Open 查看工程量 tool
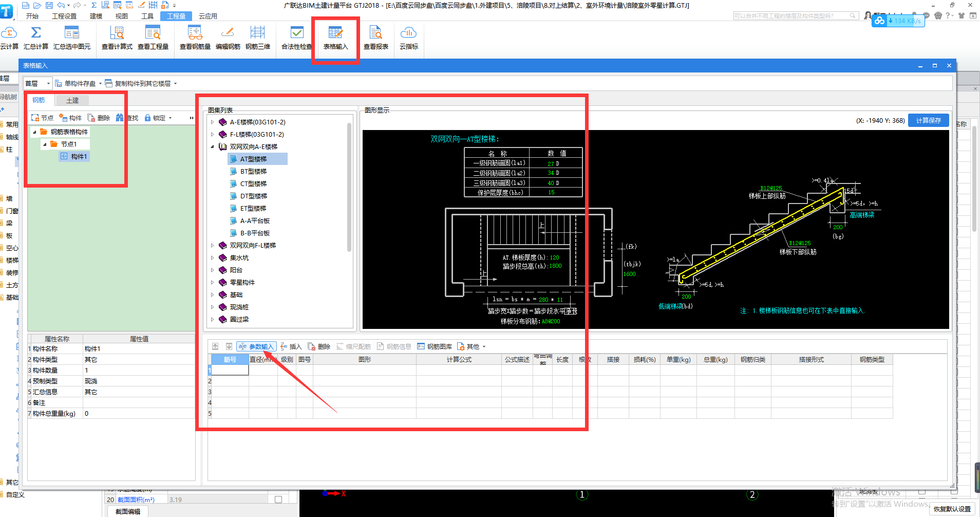Viewport: 980px width, 517px height. pyautogui.click(x=153, y=38)
